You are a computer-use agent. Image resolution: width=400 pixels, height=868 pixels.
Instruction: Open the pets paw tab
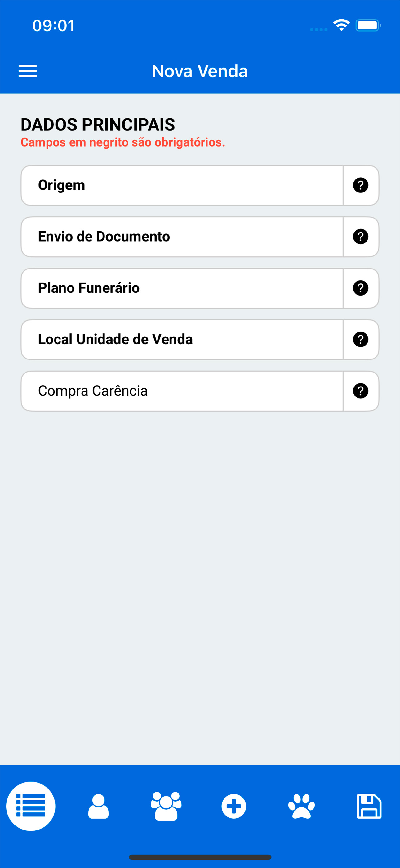(x=301, y=806)
